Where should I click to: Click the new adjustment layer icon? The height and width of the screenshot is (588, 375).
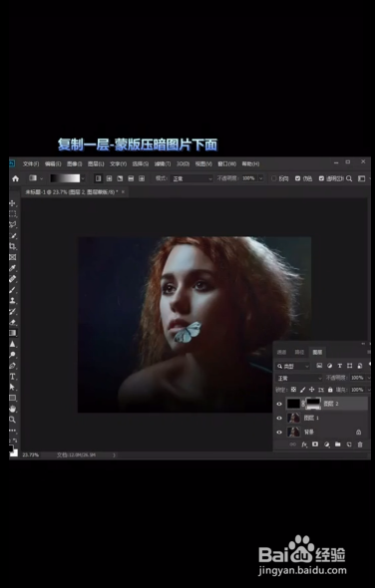[x=326, y=444]
